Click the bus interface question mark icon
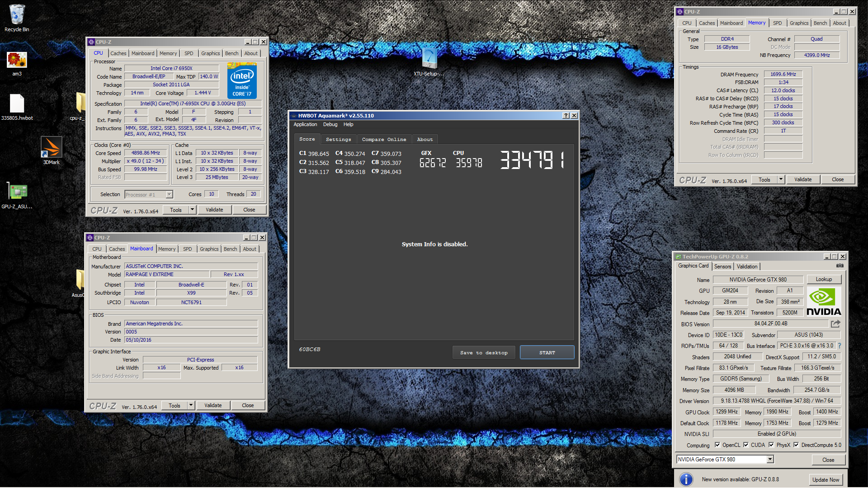868x488 pixels. [x=840, y=346]
